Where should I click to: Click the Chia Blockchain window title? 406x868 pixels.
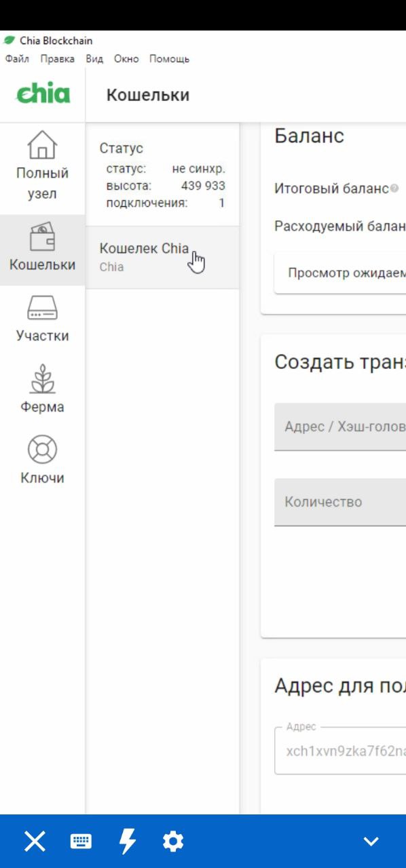coord(56,41)
